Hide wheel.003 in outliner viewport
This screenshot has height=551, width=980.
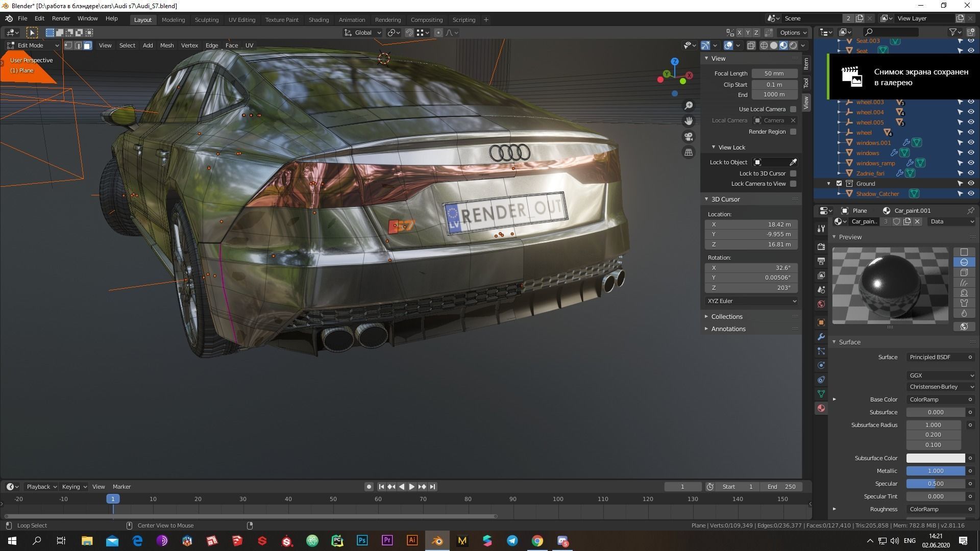pos(971,102)
